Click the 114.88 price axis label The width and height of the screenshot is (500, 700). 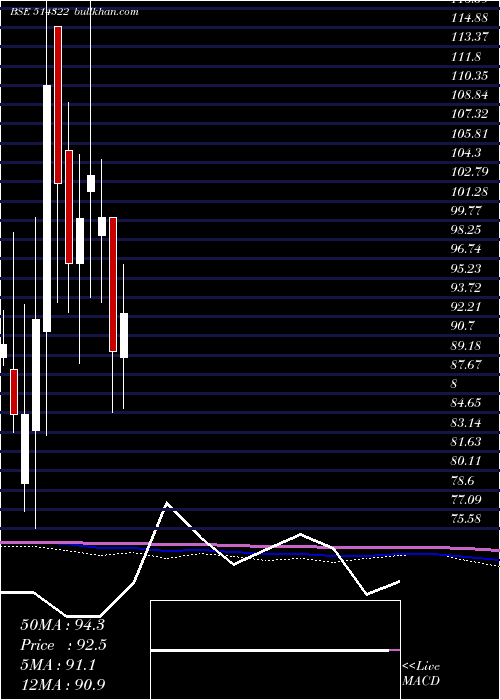pyautogui.click(x=470, y=18)
